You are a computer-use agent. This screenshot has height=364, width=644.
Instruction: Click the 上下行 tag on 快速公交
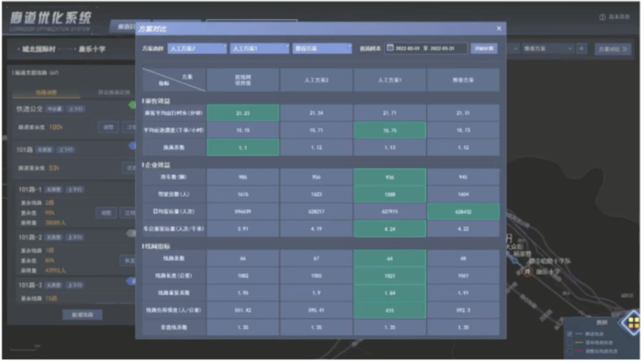click(x=76, y=109)
